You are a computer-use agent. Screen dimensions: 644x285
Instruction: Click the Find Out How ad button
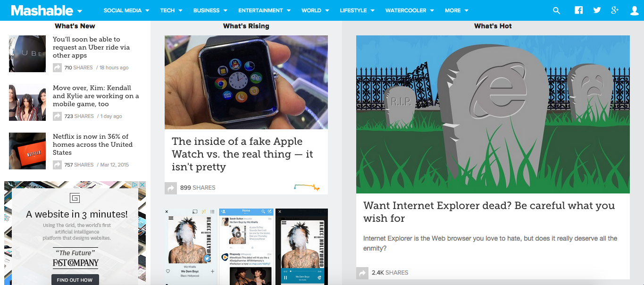point(75,280)
